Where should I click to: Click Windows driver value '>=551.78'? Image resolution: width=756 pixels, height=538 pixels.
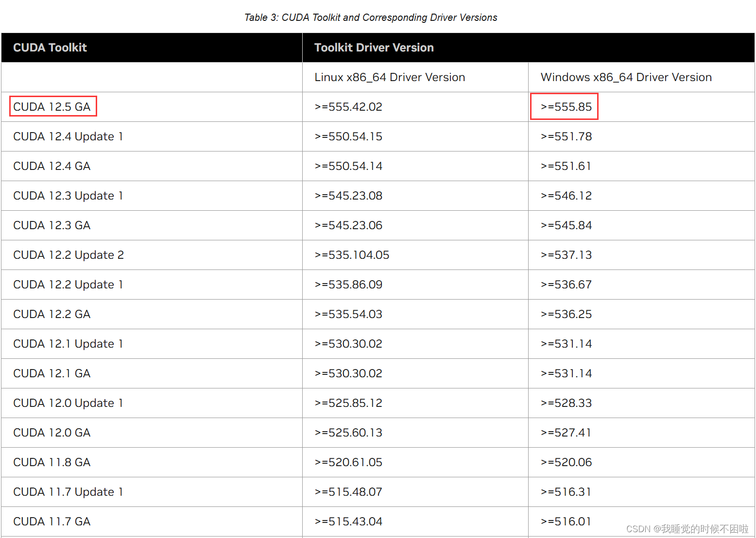tap(567, 136)
